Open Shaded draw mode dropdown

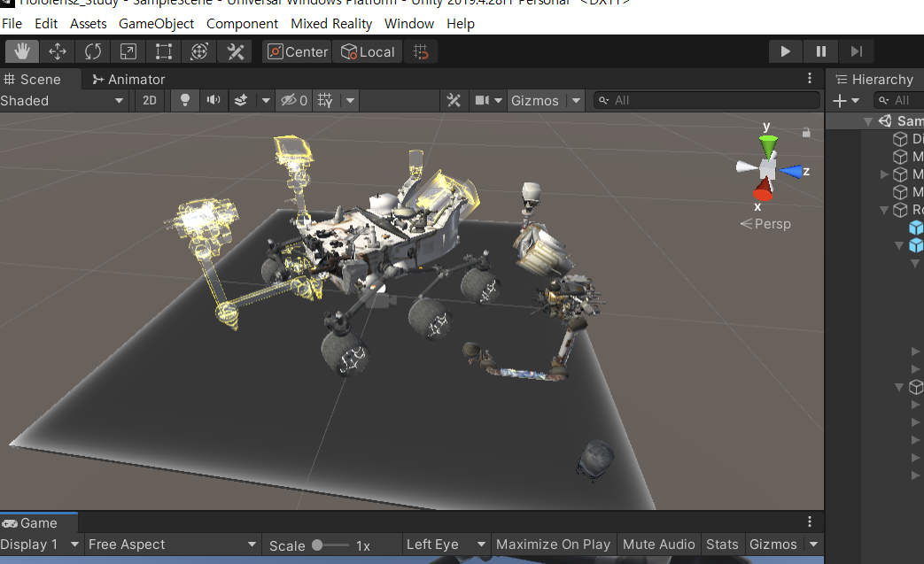[x=63, y=101]
